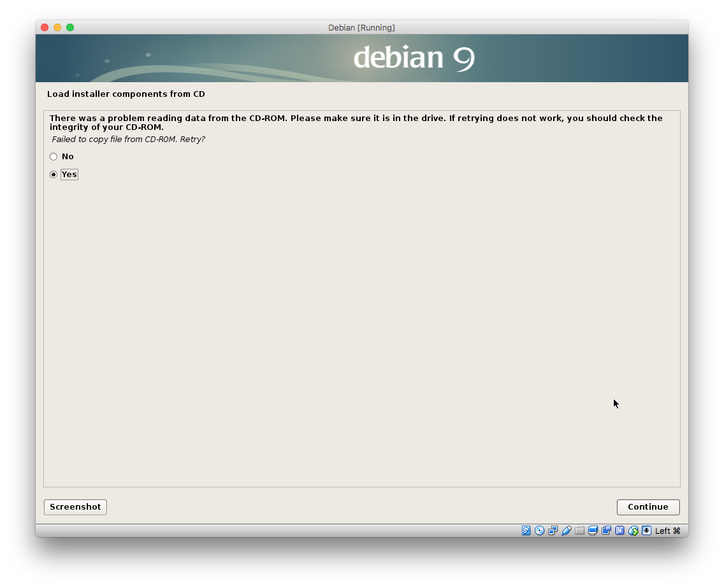Screen dimensions: 724x588
Task: Close the Debian VM window
Action: (45, 27)
